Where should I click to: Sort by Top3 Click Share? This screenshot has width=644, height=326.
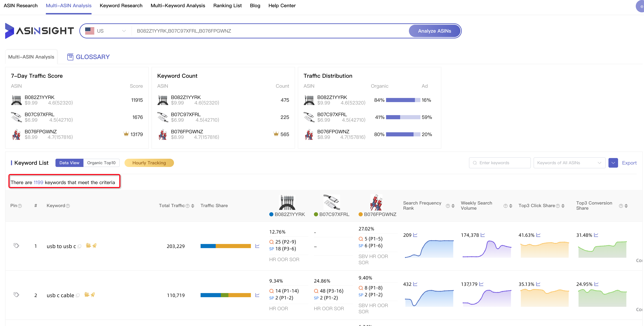point(563,206)
